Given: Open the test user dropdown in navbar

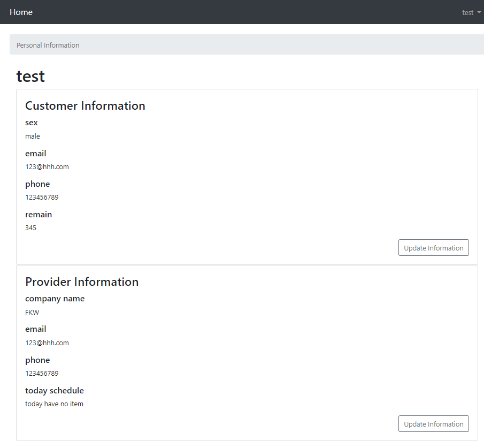Looking at the screenshot, I should (x=471, y=12).
